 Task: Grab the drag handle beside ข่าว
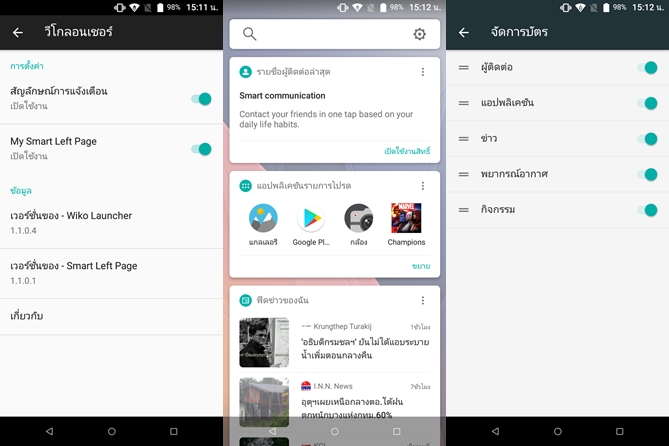[x=463, y=139]
